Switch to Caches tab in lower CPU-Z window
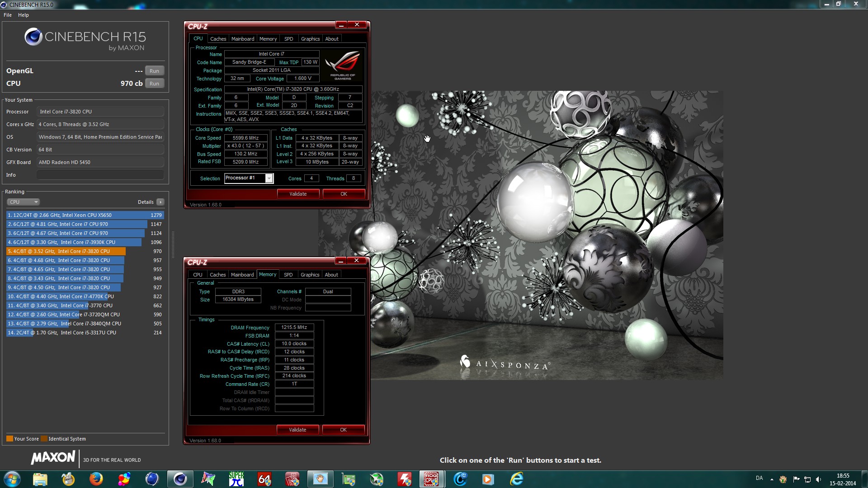The image size is (868, 488). 217,275
